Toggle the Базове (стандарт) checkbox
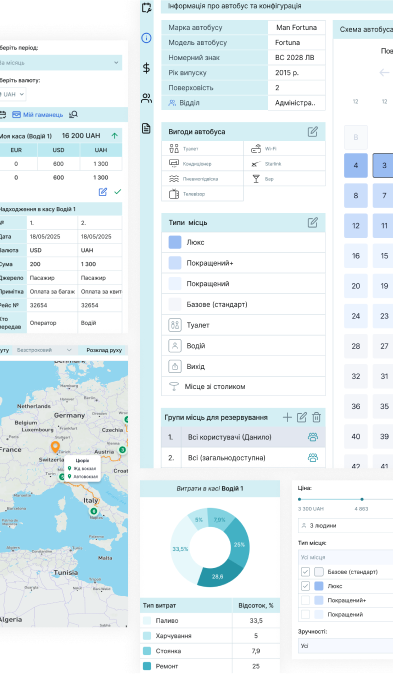 click(305, 572)
